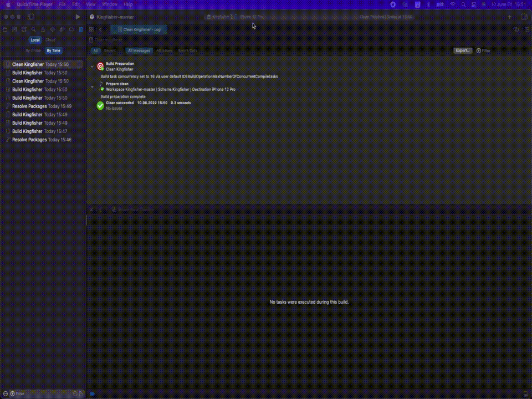Select the first Clean Kingfisher report

pyautogui.click(x=43, y=64)
